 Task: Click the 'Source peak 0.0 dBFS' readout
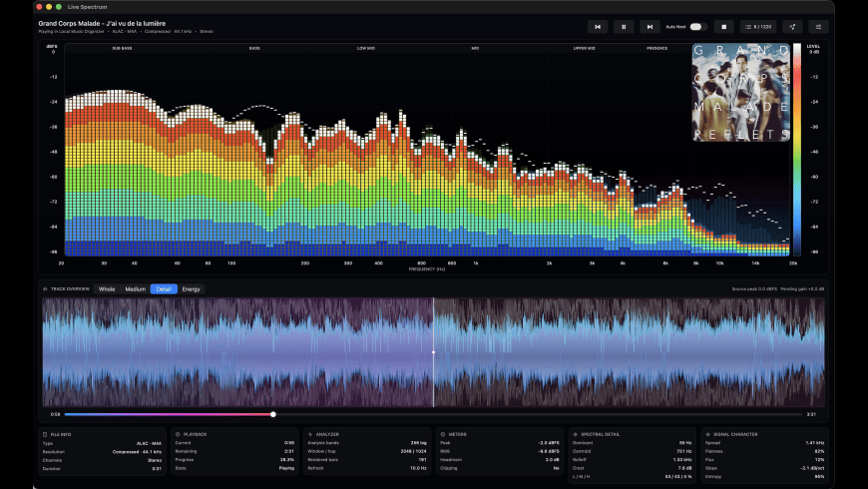pyautogui.click(x=754, y=289)
